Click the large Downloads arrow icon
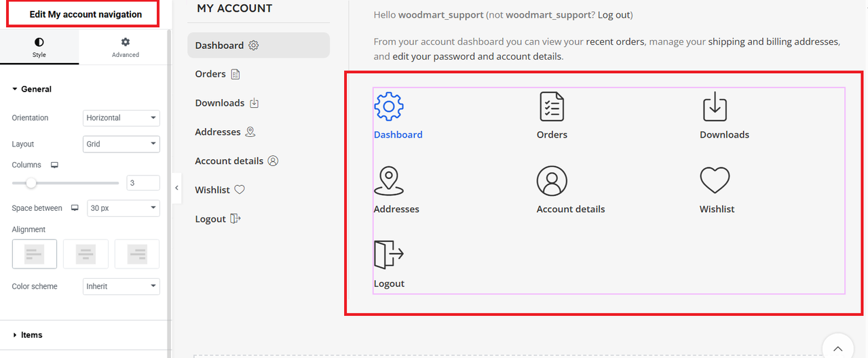The height and width of the screenshot is (358, 868). point(715,106)
